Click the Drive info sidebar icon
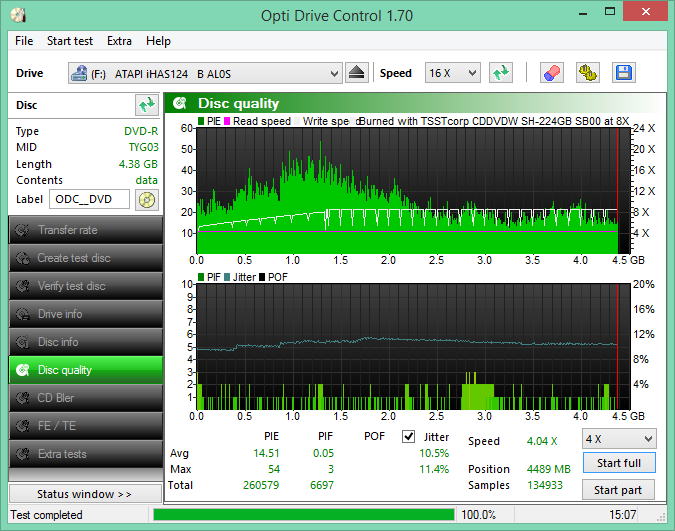Image resolution: width=675 pixels, height=531 pixels. pyautogui.click(x=22, y=314)
